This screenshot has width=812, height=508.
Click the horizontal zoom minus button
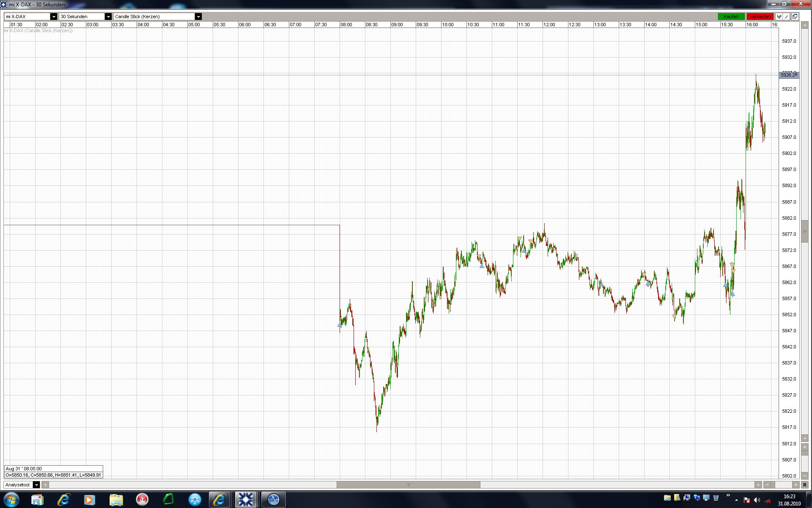click(767, 485)
